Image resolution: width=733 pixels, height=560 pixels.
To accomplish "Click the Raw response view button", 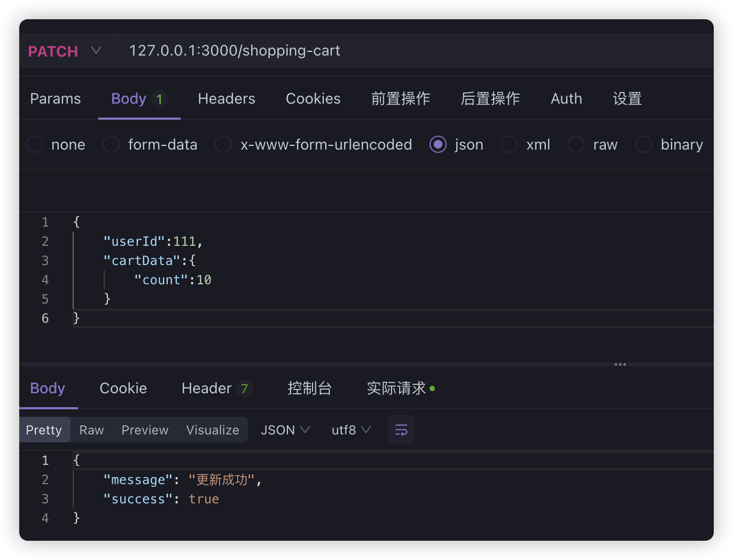I will tap(91, 430).
